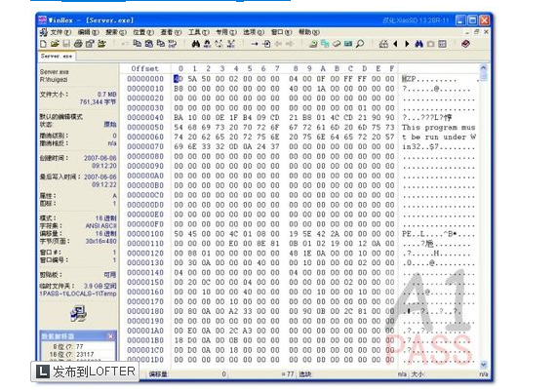Open the 工具(T) Tools menu
This screenshot has width=558, height=392.
(x=199, y=32)
